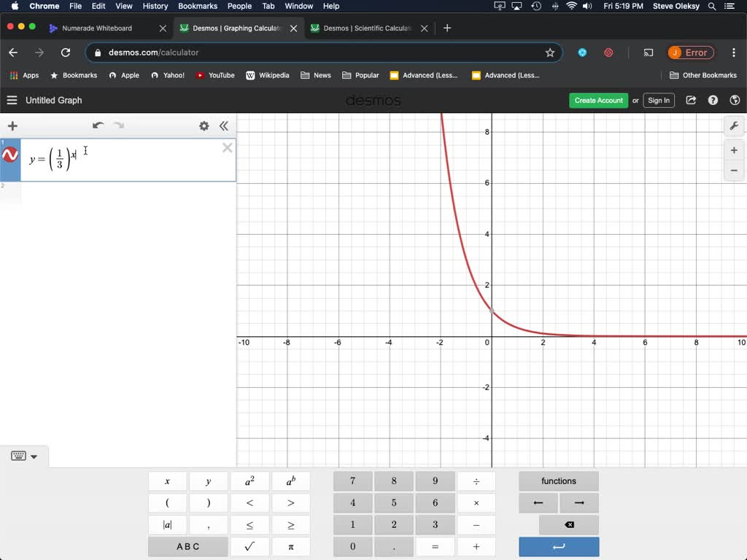Viewport: 747px width, 560px height.
Task: Click the undo arrow icon
Action: (98, 125)
